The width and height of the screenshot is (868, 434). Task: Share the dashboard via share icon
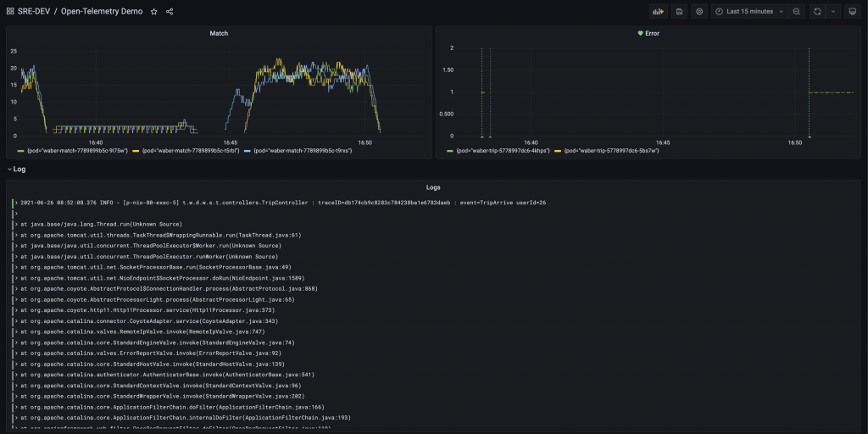[x=170, y=11]
